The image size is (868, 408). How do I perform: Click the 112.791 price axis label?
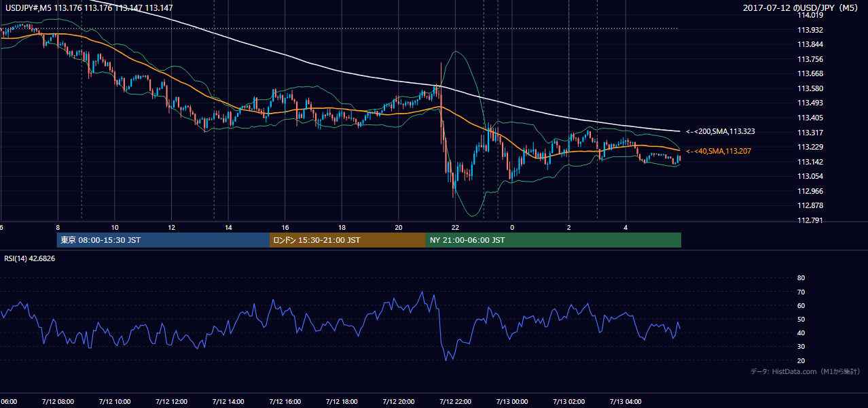tap(810, 220)
